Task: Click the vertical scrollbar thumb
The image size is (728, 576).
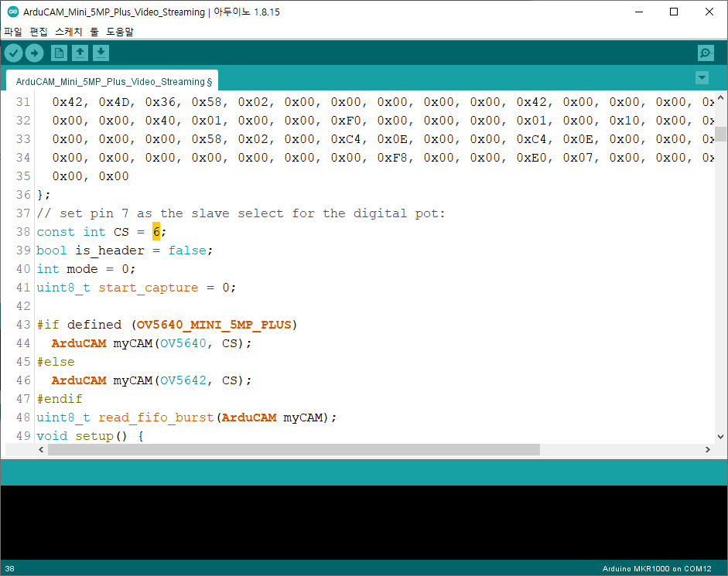Action: 720,134
